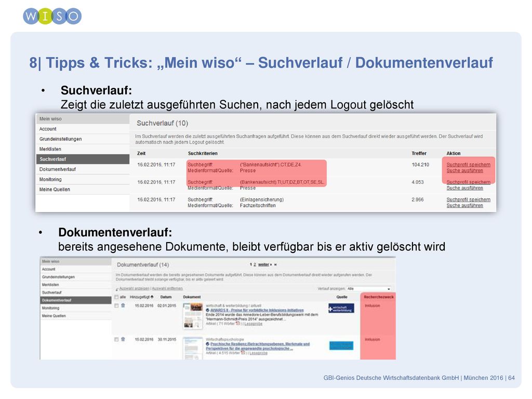Screen dimensions: 532x399
Task: Tick the checkbox for the Psychische Resilienz row
Action: pyautogui.click(x=116, y=339)
